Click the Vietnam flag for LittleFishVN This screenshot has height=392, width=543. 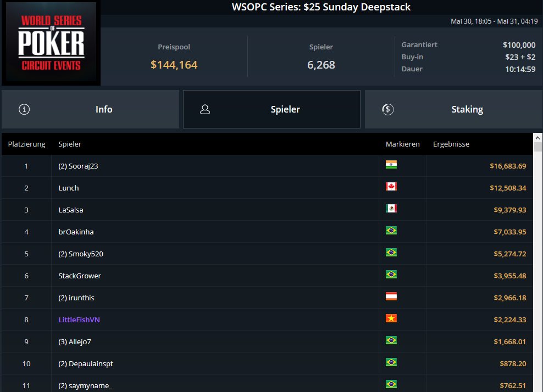[x=391, y=318]
